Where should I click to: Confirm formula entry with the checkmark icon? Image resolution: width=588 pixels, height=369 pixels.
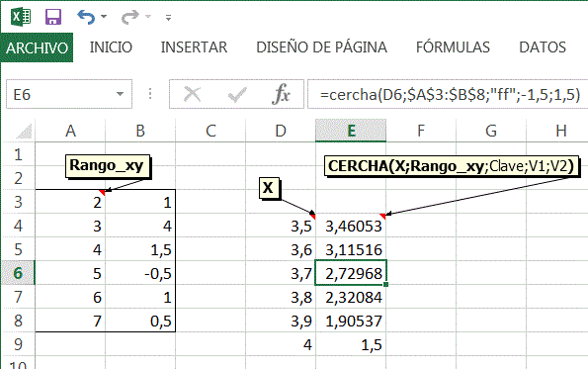pos(237,94)
